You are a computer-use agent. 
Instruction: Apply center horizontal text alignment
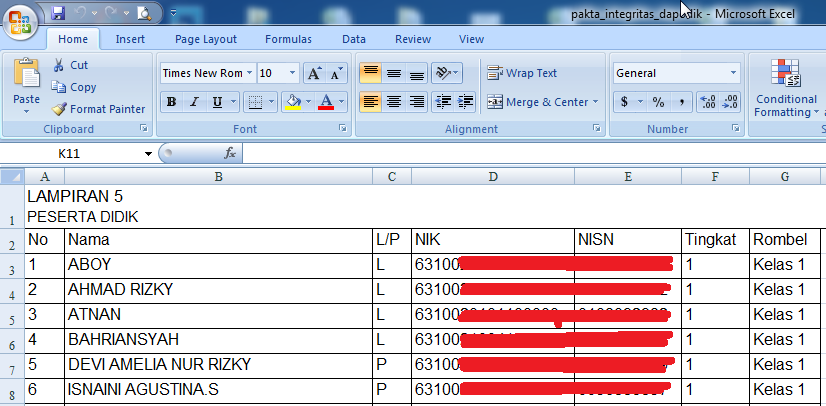click(394, 102)
